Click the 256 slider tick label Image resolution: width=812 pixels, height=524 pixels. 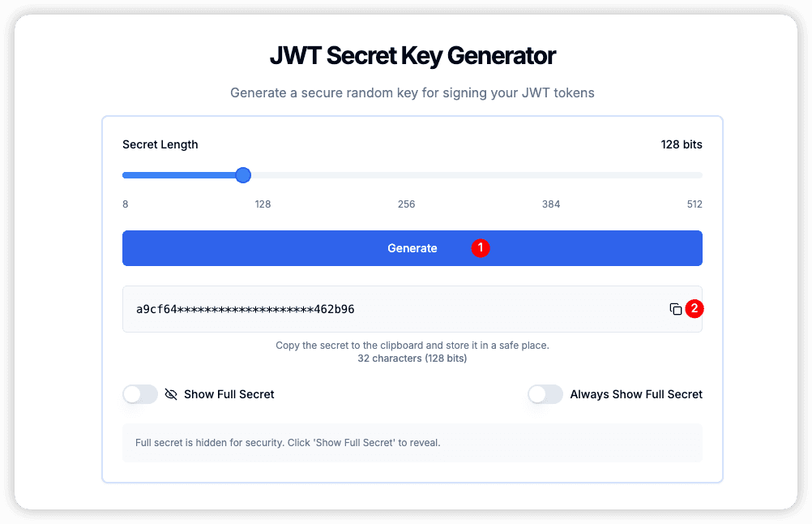click(406, 204)
